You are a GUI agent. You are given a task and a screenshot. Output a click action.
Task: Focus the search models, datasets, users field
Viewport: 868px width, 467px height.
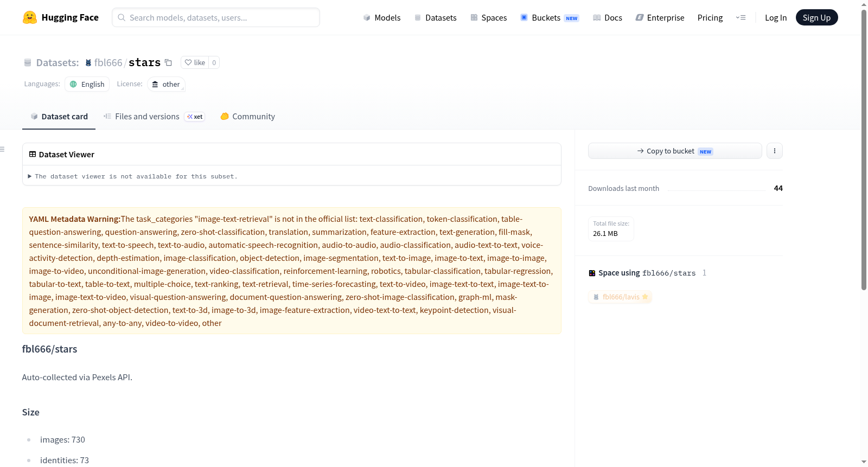(x=216, y=17)
